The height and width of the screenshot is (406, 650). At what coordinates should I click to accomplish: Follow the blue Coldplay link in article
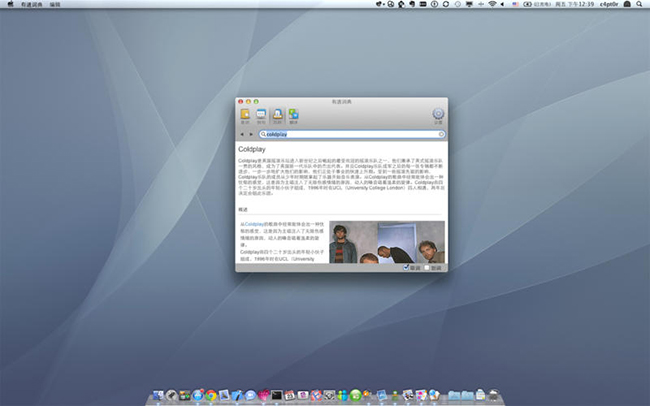click(254, 224)
